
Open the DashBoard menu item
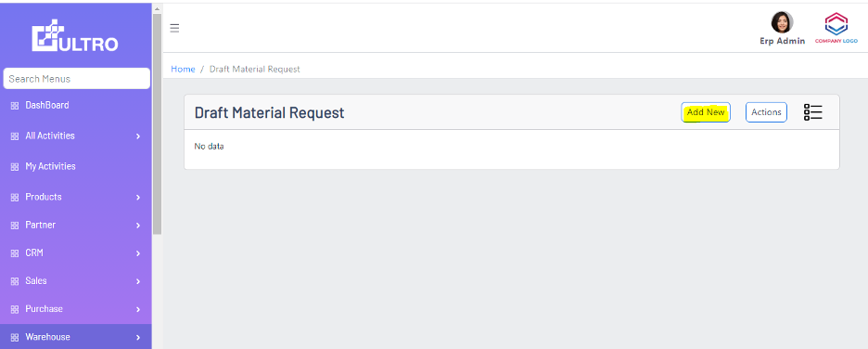pyautogui.click(x=76, y=105)
